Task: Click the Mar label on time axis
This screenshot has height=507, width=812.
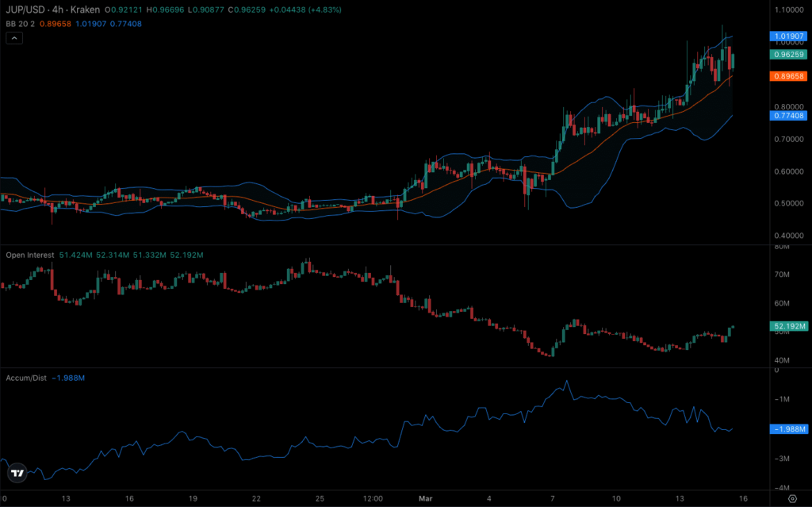Action: [426, 498]
